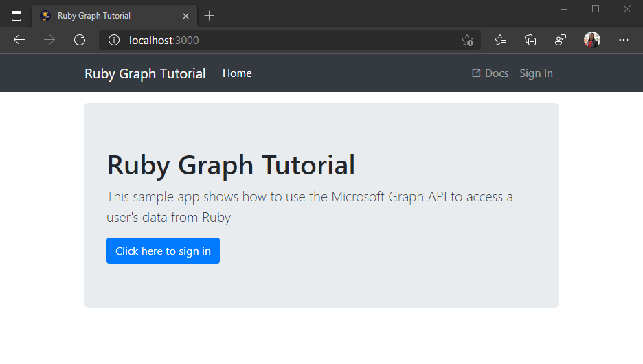643x364 pixels.
Task: Open tab actions menu icon
Action: click(16, 16)
